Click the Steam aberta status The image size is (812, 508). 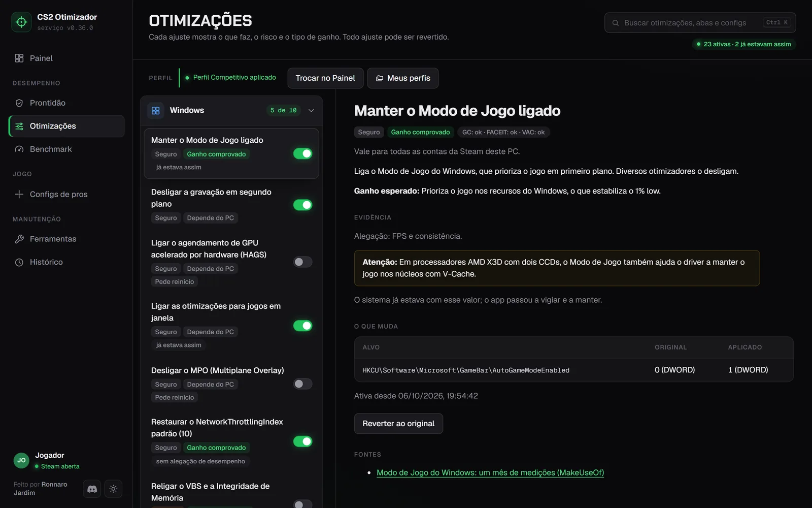57,466
